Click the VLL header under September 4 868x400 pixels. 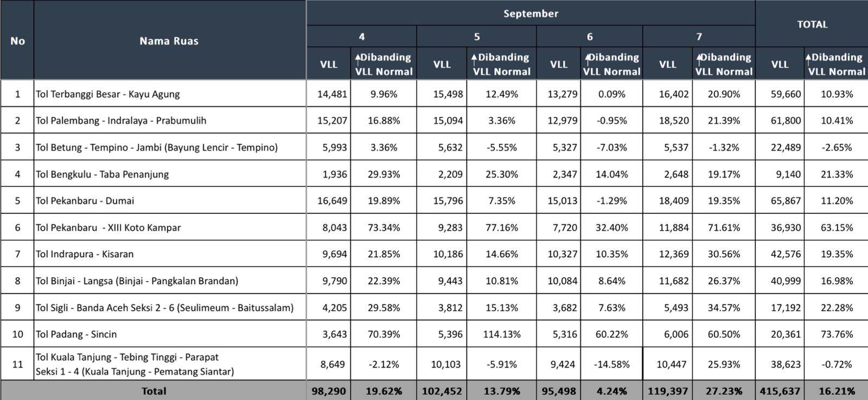329,64
